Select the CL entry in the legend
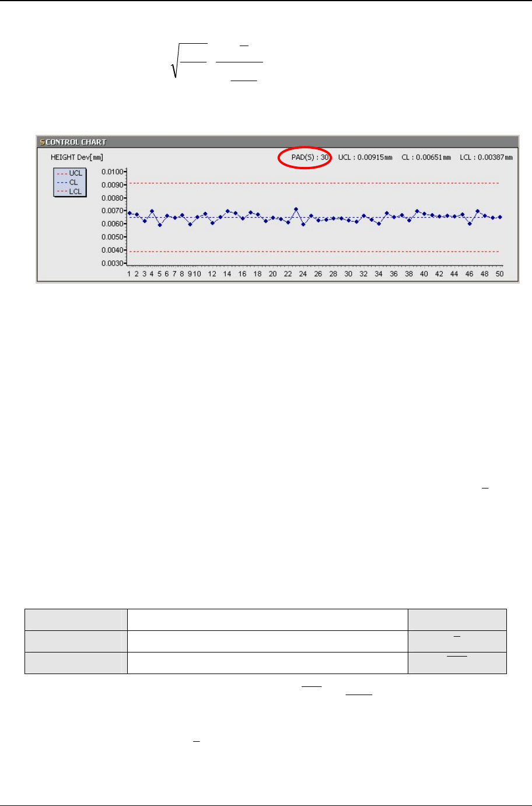 (x=68, y=183)
